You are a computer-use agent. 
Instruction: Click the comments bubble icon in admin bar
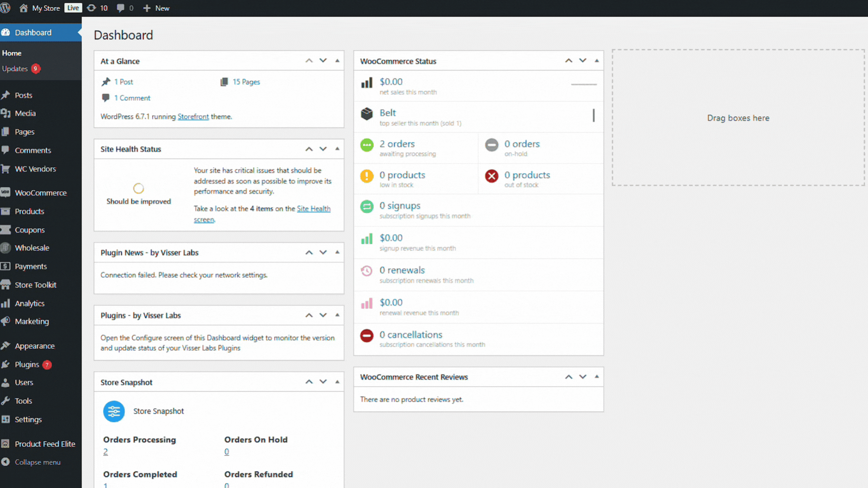coord(121,8)
